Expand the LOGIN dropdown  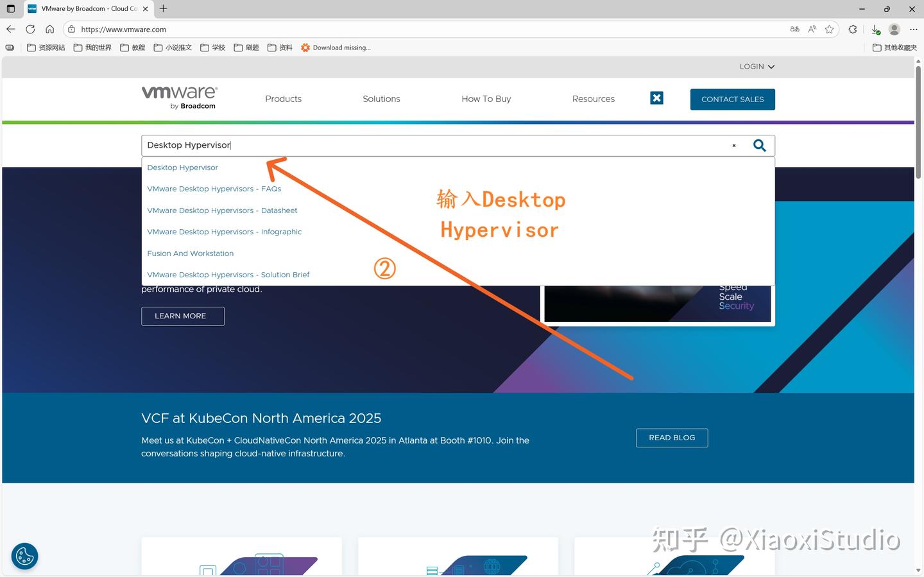(x=757, y=67)
